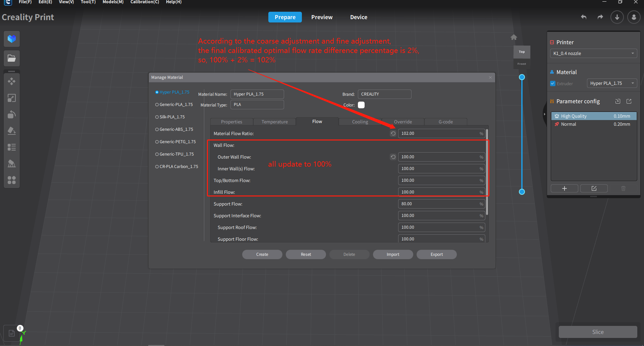
Task: Click the top handle of layer slider
Action: pos(522,77)
